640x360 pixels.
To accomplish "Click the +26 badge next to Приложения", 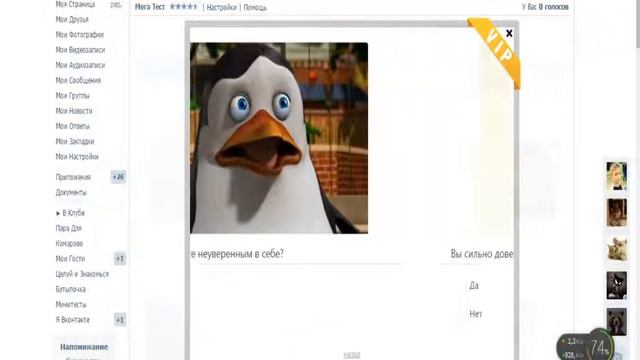I will click(118, 177).
